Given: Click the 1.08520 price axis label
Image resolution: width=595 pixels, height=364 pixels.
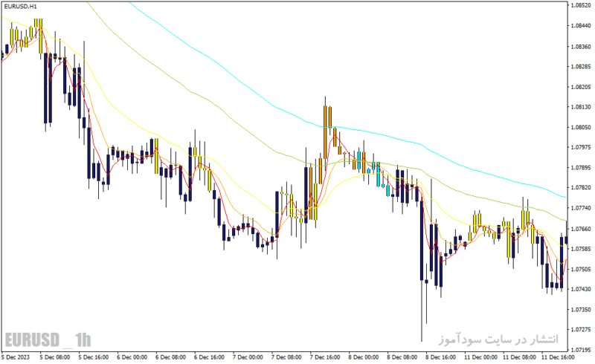Looking at the screenshot, I should tap(581, 5).
